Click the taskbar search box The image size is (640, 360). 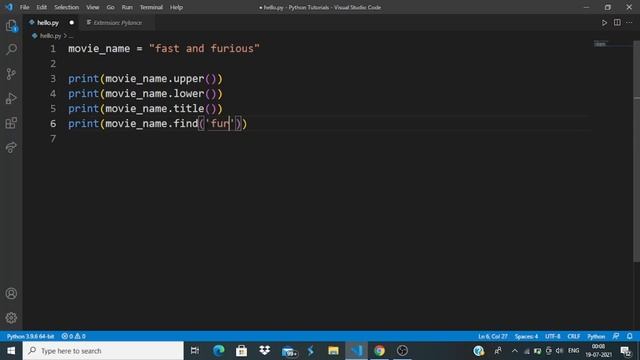103,351
